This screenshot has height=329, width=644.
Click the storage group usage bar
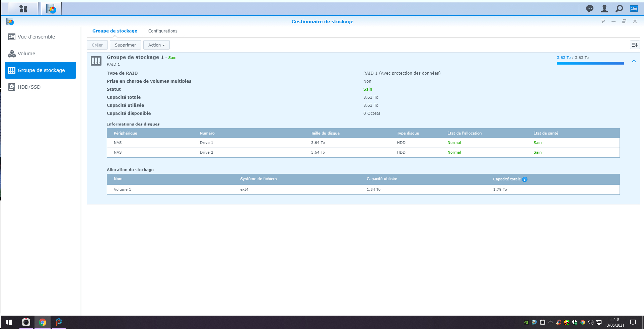click(x=590, y=63)
